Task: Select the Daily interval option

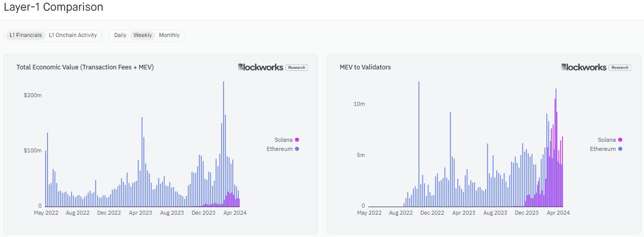Action: point(120,35)
